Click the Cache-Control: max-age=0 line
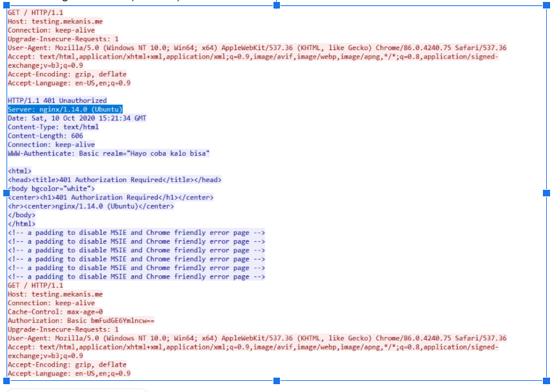 55,312
